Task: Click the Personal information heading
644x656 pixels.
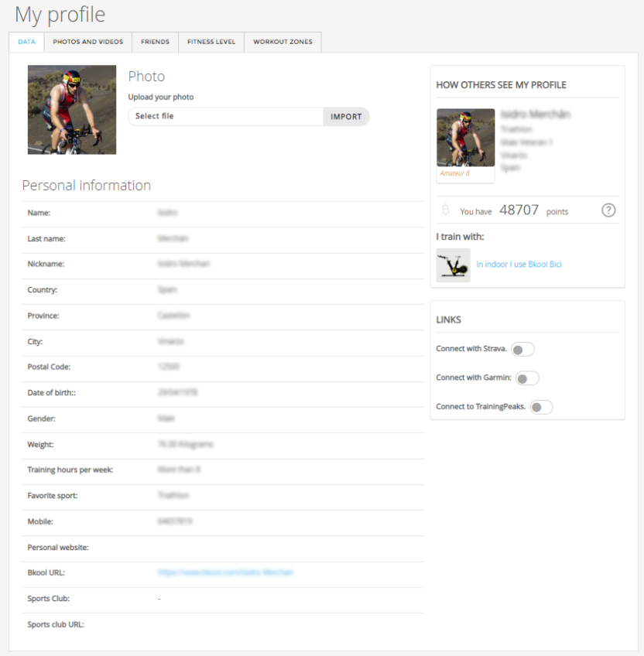Action: (86, 186)
